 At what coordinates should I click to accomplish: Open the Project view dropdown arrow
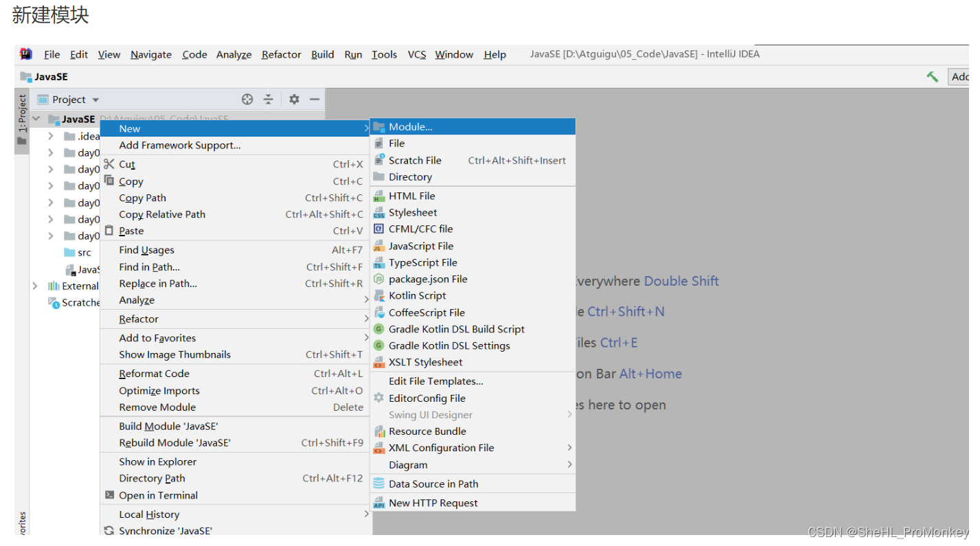[95, 100]
